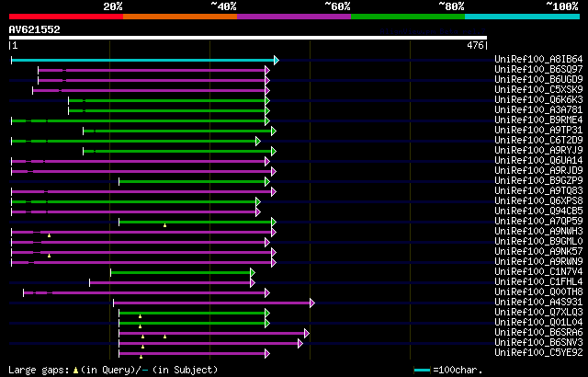Click the cyan arrowhead ending the A8IB64 alignment

tap(277, 60)
